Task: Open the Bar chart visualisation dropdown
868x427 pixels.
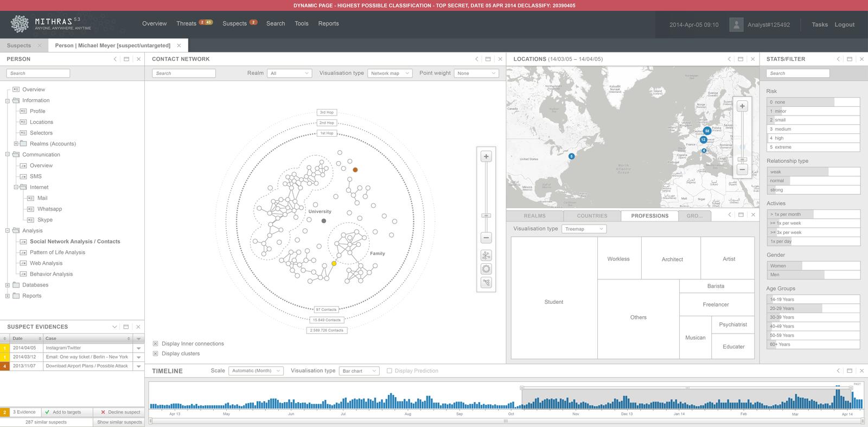Action: click(359, 371)
